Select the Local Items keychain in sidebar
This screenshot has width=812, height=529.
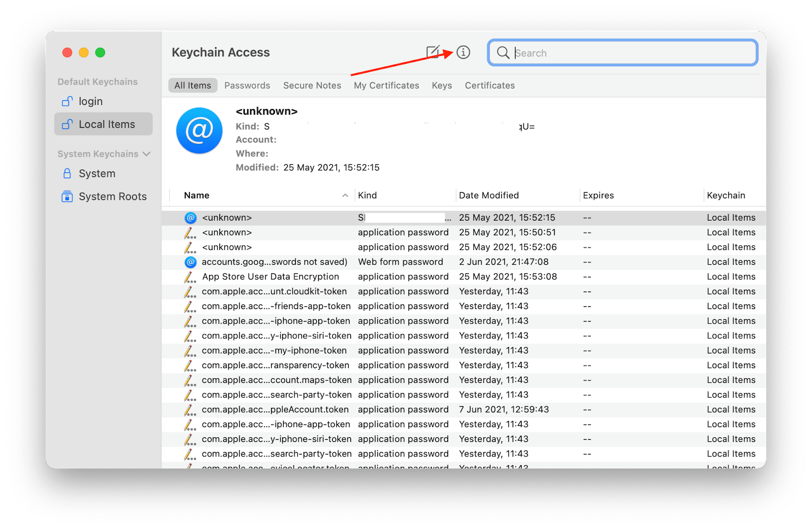[x=107, y=124]
